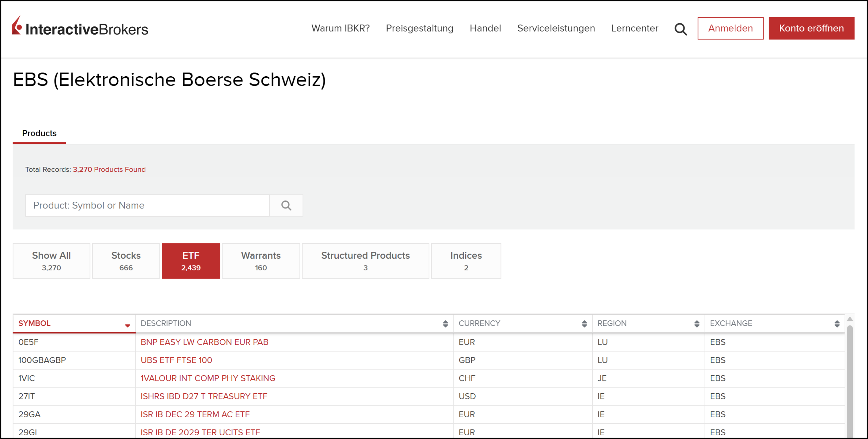
Task: Click the Anmelden button
Action: pos(730,28)
